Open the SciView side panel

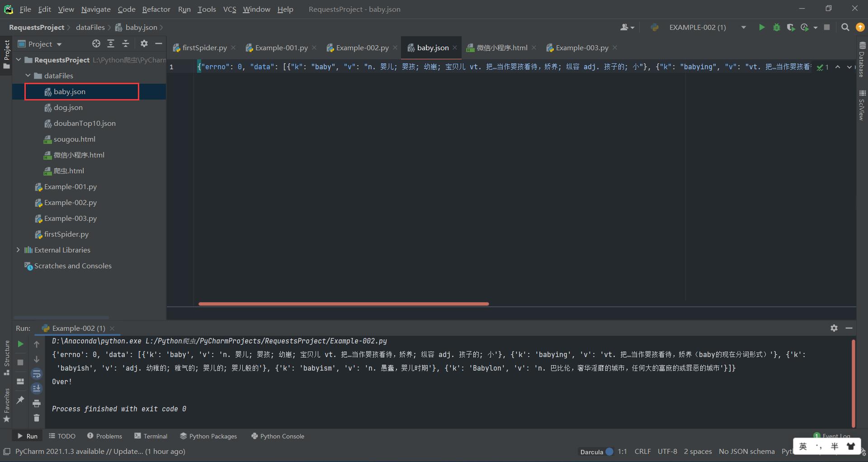862,105
